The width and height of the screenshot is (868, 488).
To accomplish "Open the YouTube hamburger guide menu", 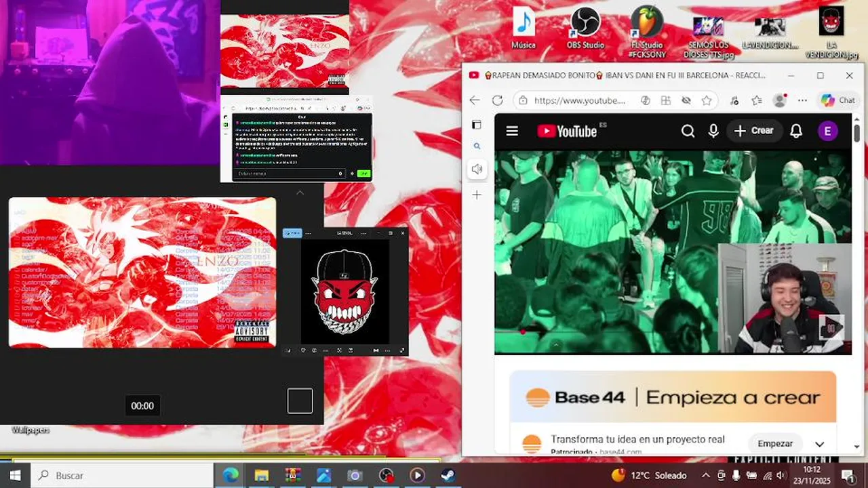I will (512, 131).
